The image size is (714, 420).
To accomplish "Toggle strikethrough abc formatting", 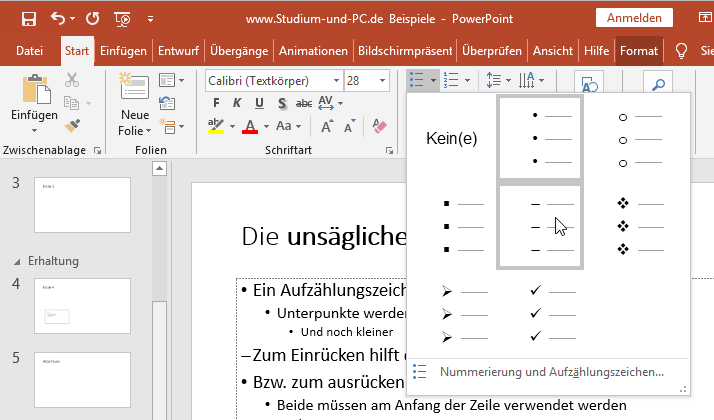I will click(x=304, y=103).
